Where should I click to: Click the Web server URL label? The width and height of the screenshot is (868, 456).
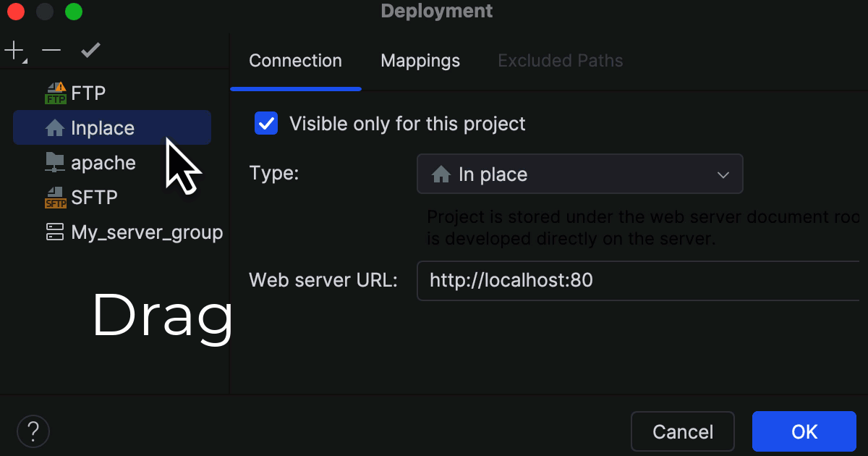click(323, 280)
